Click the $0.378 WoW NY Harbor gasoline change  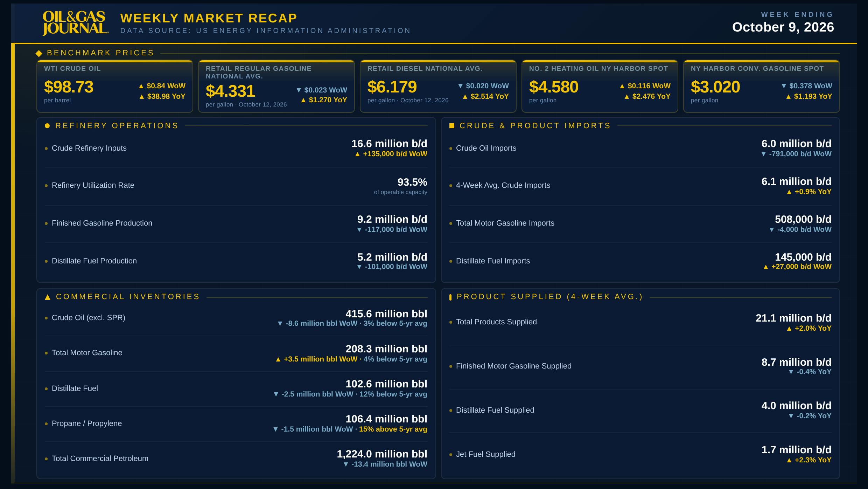click(807, 86)
